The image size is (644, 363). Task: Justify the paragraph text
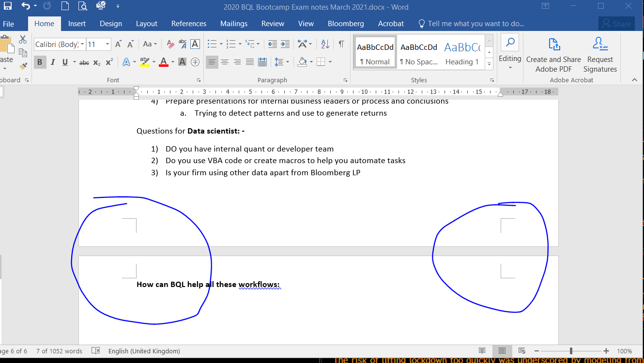(250, 62)
